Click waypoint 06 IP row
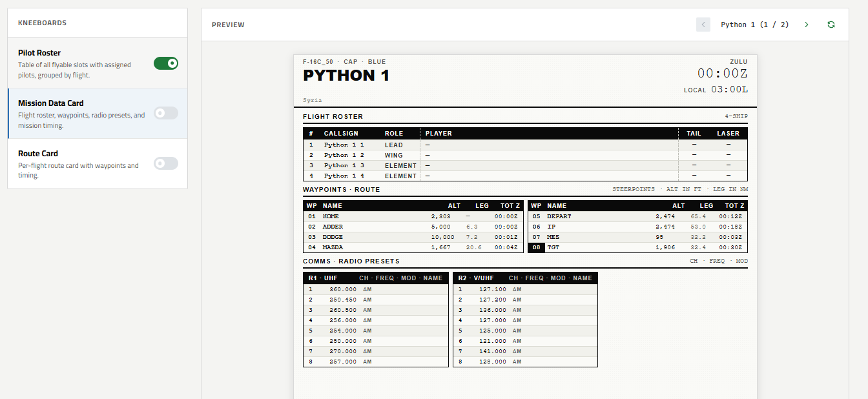The width and height of the screenshot is (868, 399). [x=637, y=227]
